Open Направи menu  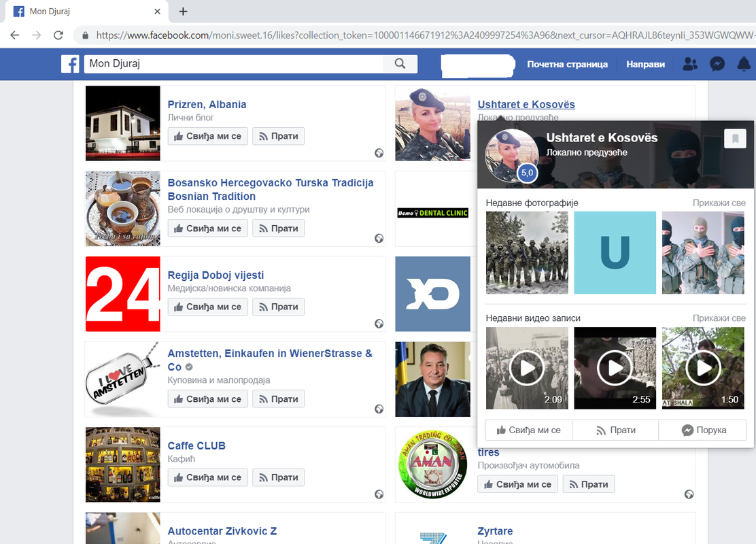(645, 64)
